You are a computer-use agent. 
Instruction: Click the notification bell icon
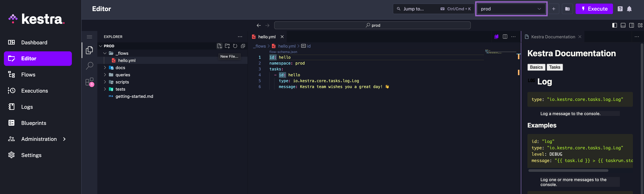[629, 9]
